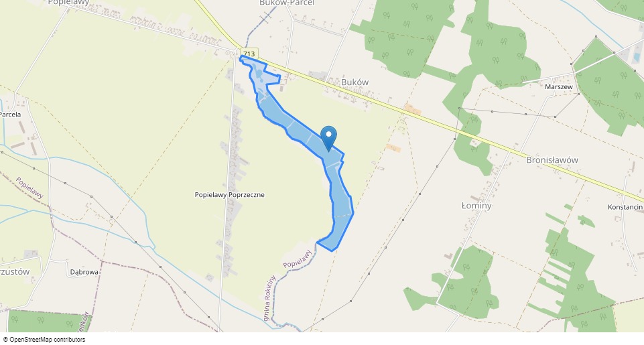Select the Dąbrowa place label
This screenshot has height=345, width=644.
84,272
